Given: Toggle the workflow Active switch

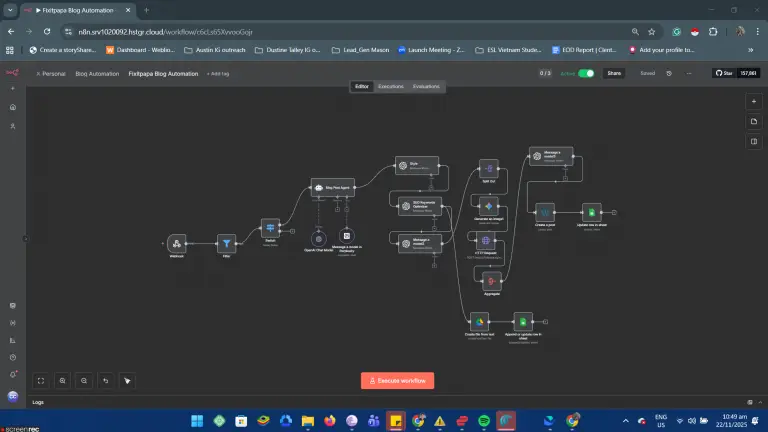Looking at the screenshot, I should [586, 73].
